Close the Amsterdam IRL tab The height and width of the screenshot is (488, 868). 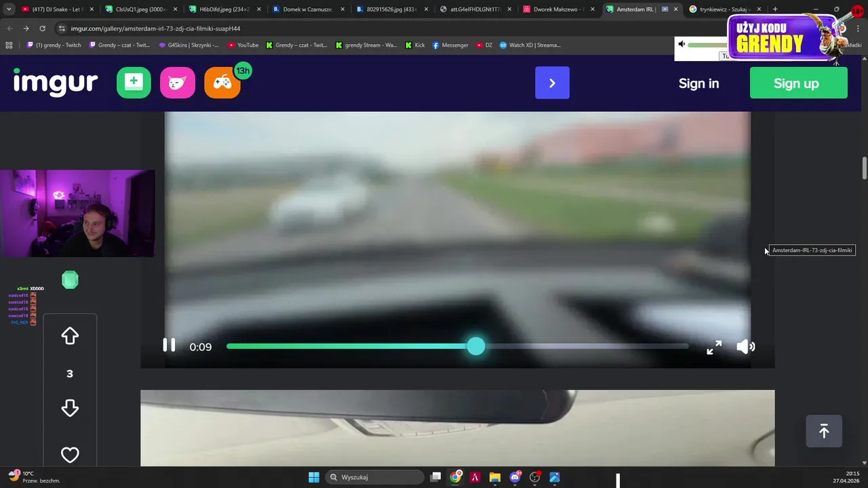tap(675, 9)
